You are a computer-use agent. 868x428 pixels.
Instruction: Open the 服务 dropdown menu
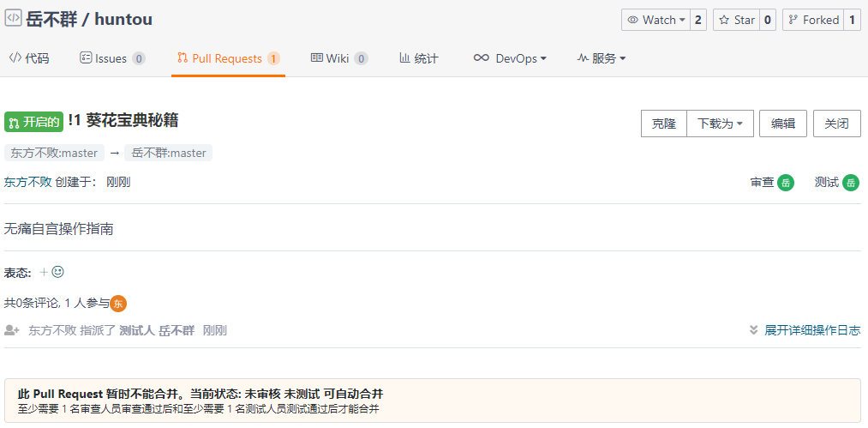[602, 58]
